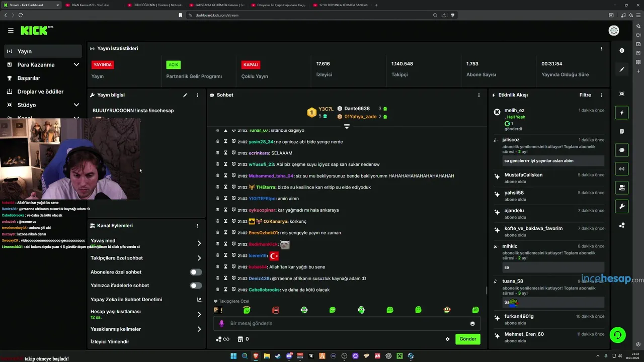Open the info icon in right sidebar
Viewport: 644px width, 362px height.
pos(622,50)
